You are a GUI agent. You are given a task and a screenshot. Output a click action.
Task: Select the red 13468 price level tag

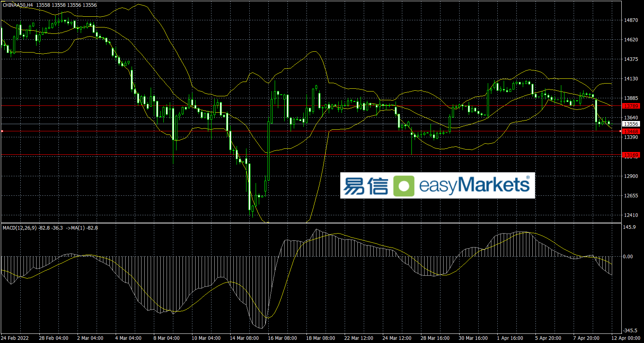coord(631,131)
